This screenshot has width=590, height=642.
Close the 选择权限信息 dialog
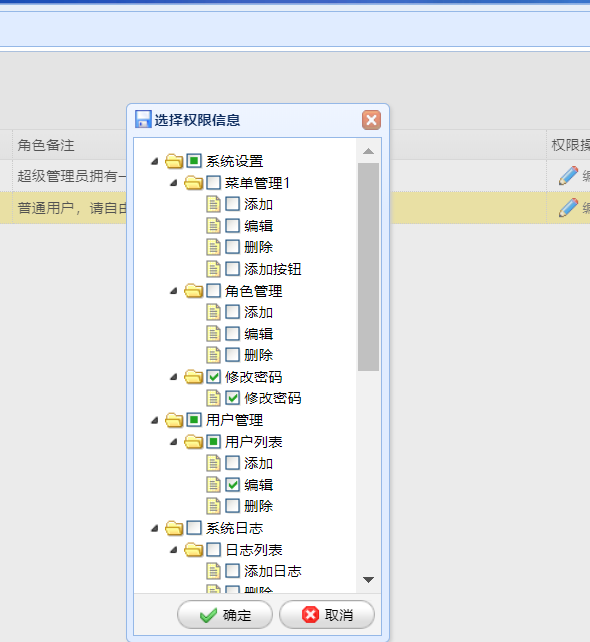click(x=371, y=120)
